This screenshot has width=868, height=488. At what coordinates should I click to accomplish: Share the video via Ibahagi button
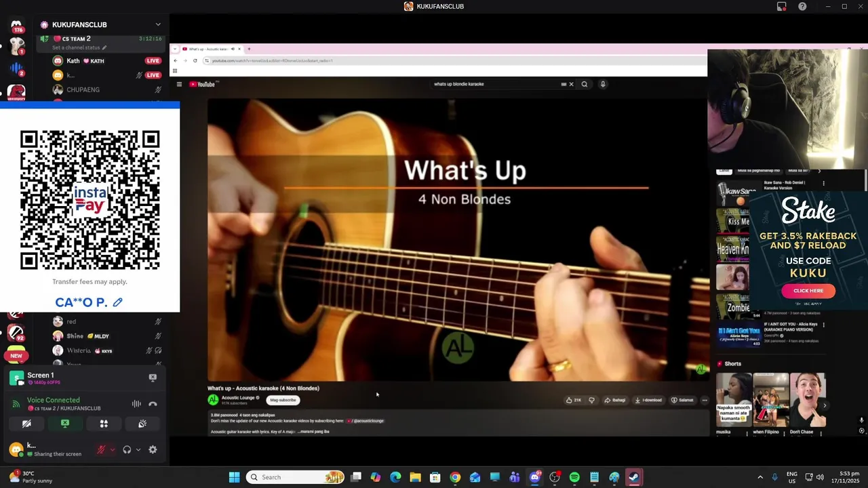[x=614, y=400]
